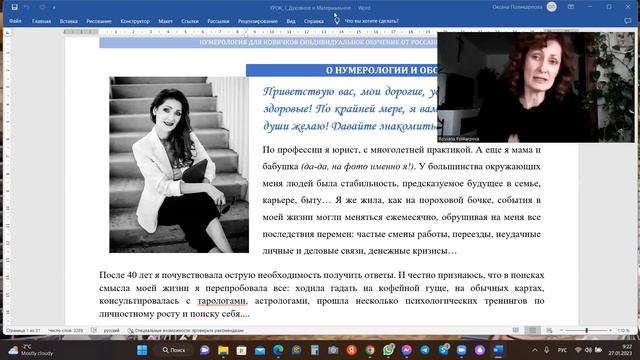This screenshot has width=640, height=360.
Task: Open the Mail app on taskbar
Action: point(260,350)
